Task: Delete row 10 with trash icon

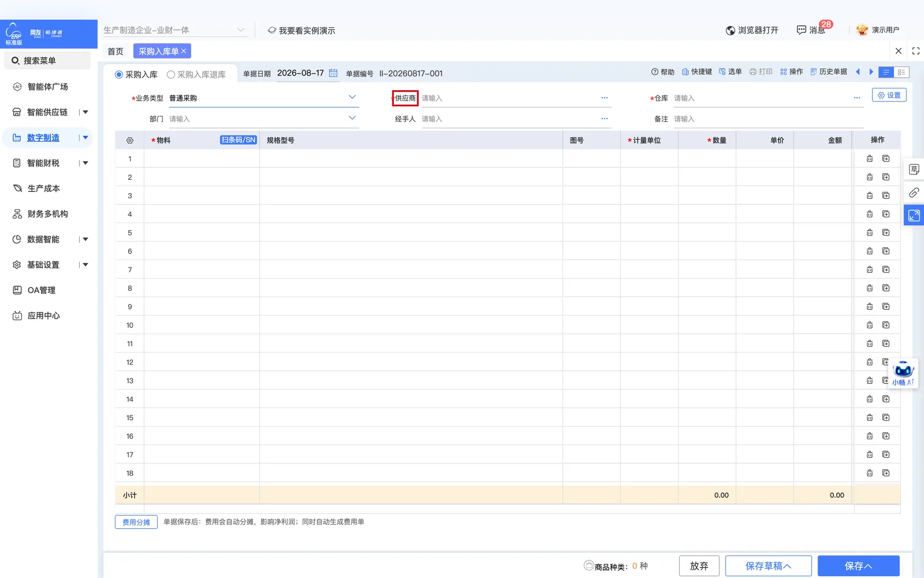Action: (x=870, y=325)
